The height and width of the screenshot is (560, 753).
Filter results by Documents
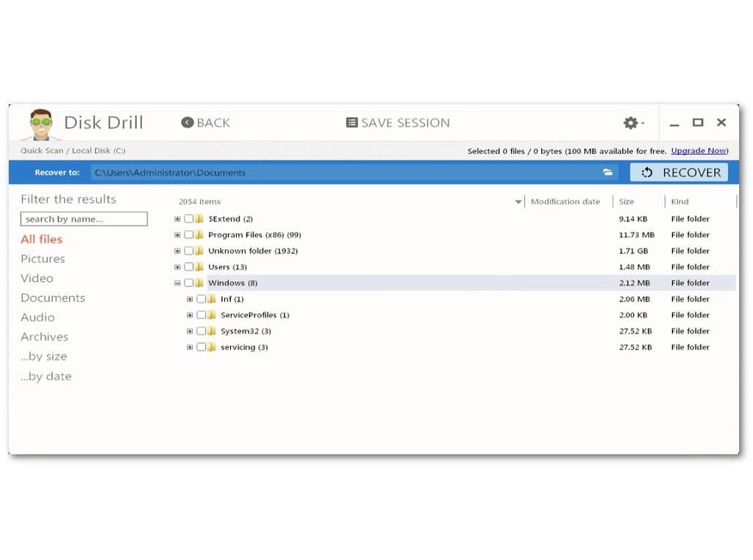click(53, 298)
